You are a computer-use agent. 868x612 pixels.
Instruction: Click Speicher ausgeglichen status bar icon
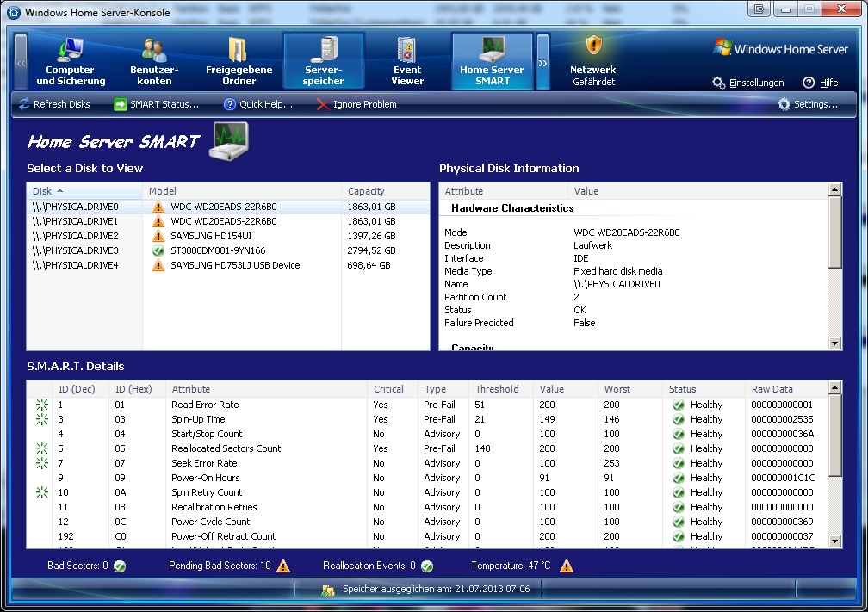tap(328, 590)
